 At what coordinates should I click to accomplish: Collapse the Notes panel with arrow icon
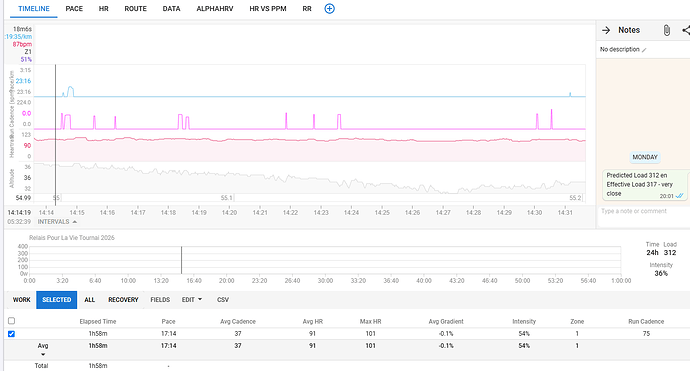pos(606,30)
